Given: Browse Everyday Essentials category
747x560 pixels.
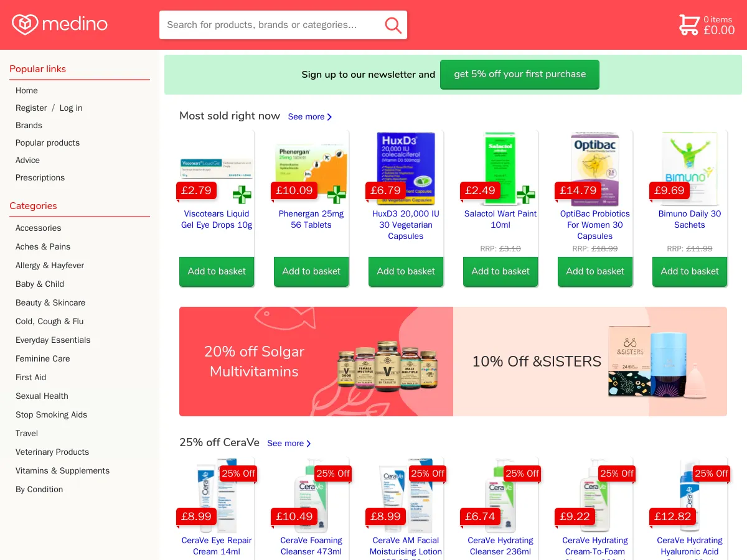Looking at the screenshot, I should point(53,340).
